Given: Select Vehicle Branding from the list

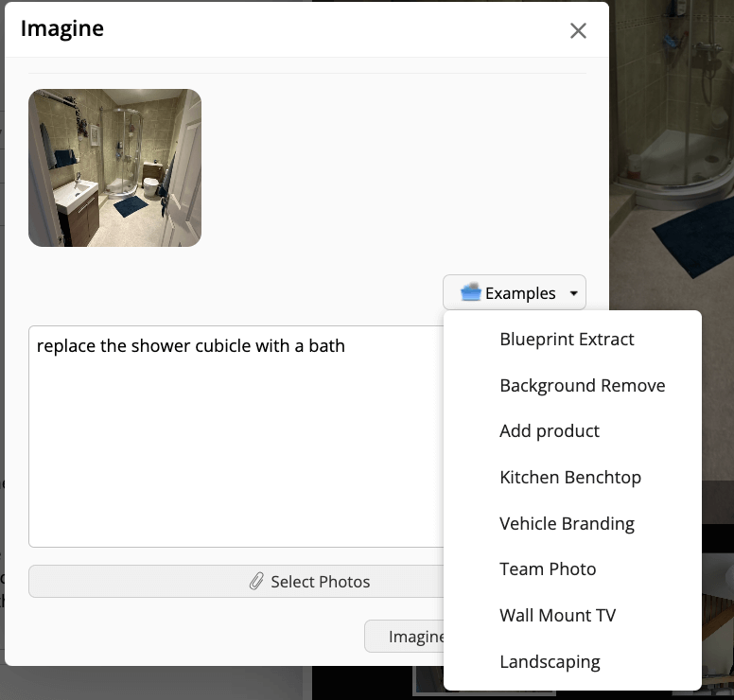Looking at the screenshot, I should coord(567,523).
